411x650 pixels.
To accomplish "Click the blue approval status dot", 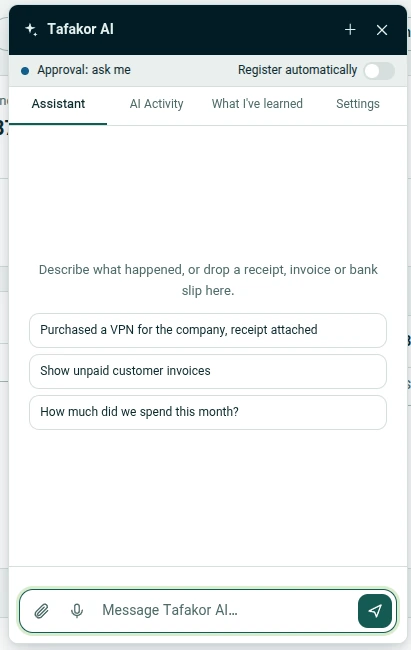I will [25, 71].
